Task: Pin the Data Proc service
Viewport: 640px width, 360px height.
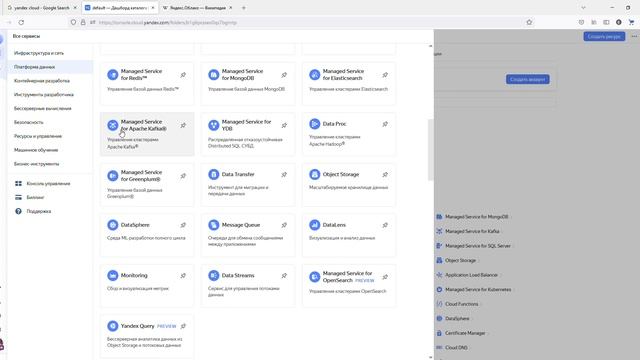Action: [x=385, y=124]
